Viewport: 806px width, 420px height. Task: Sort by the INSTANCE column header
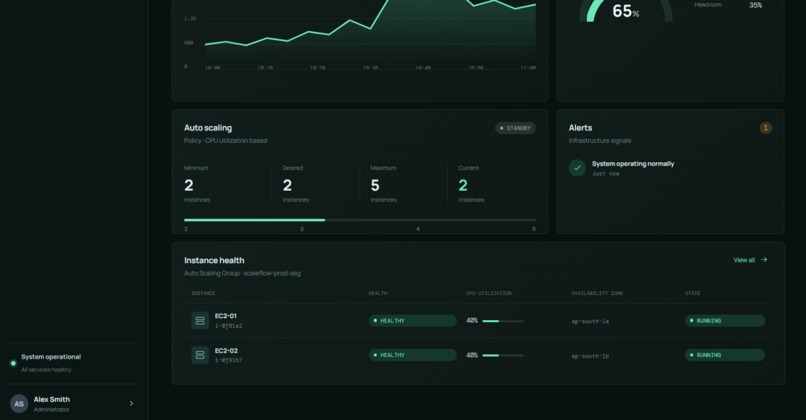(x=203, y=293)
